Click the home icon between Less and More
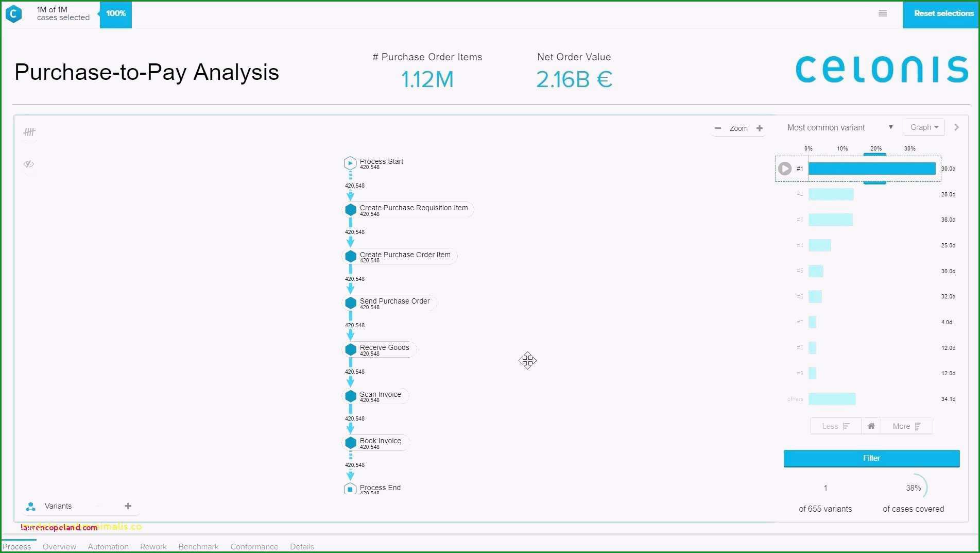Screen dimensions: 980x553 [871, 426]
